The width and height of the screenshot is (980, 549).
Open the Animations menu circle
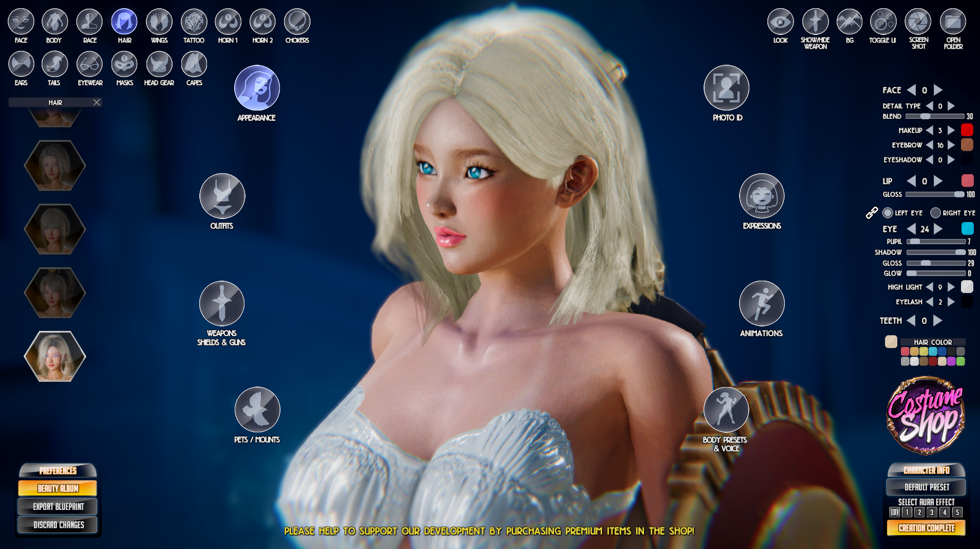[x=762, y=303]
